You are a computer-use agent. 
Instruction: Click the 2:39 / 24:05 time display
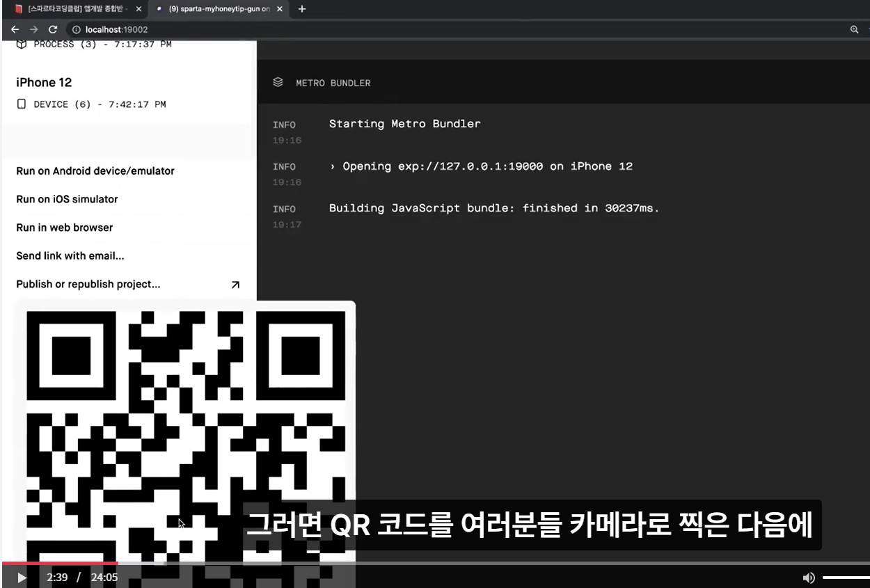pyautogui.click(x=82, y=578)
